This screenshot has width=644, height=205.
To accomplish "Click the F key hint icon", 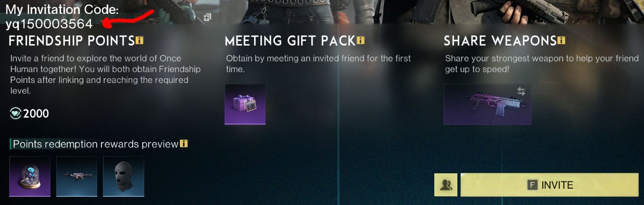I will click(x=532, y=185).
